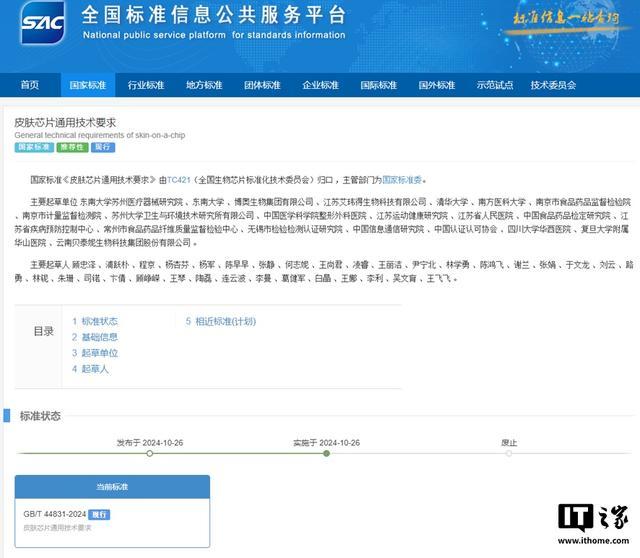This screenshot has width=640, height=558.
Task: Click the 推荐性 tag badge
Action: [x=72, y=147]
